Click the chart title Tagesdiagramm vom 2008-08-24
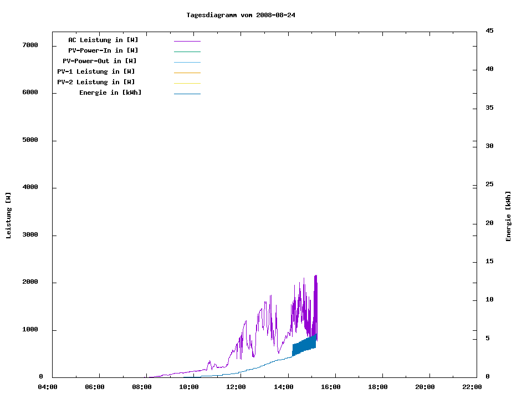 [x=241, y=15]
